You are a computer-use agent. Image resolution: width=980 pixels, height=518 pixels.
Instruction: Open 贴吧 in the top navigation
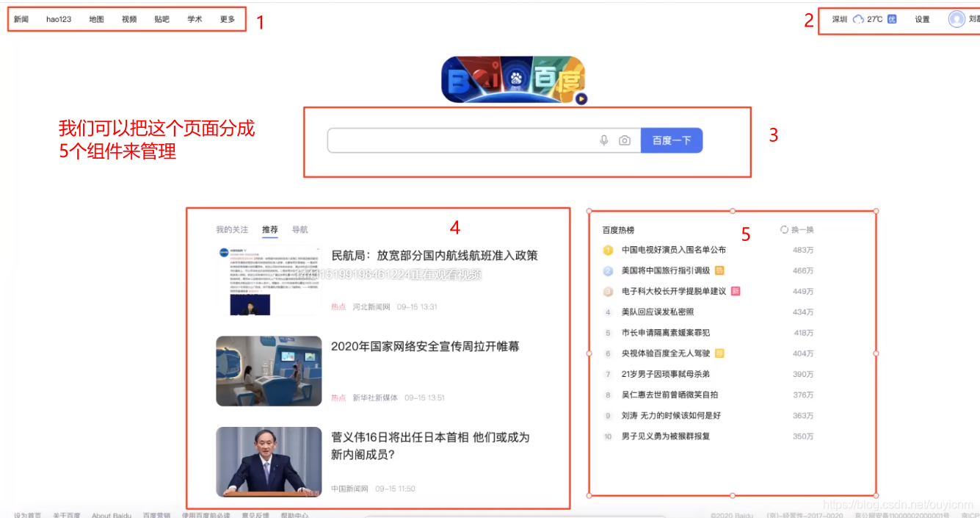[x=162, y=19]
